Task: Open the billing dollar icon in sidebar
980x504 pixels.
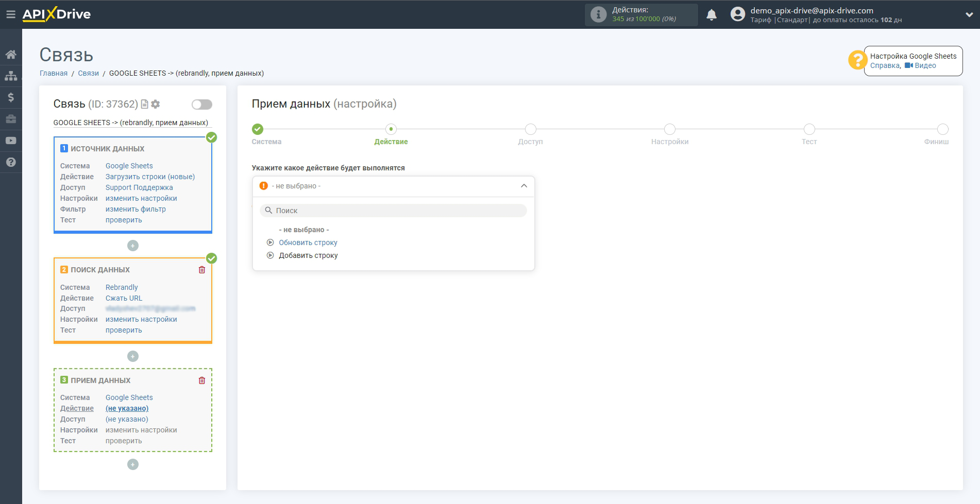Action: (x=11, y=97)
